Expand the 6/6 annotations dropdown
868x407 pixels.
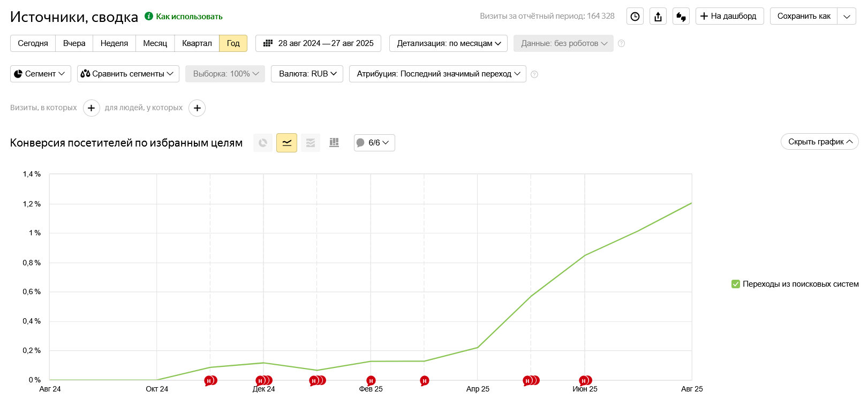tap(374, 143)
